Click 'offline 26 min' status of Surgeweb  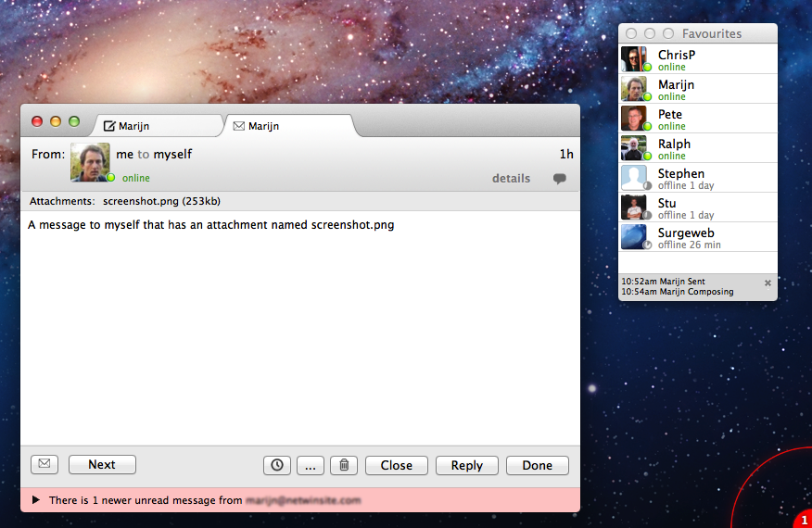pos(690,245)
